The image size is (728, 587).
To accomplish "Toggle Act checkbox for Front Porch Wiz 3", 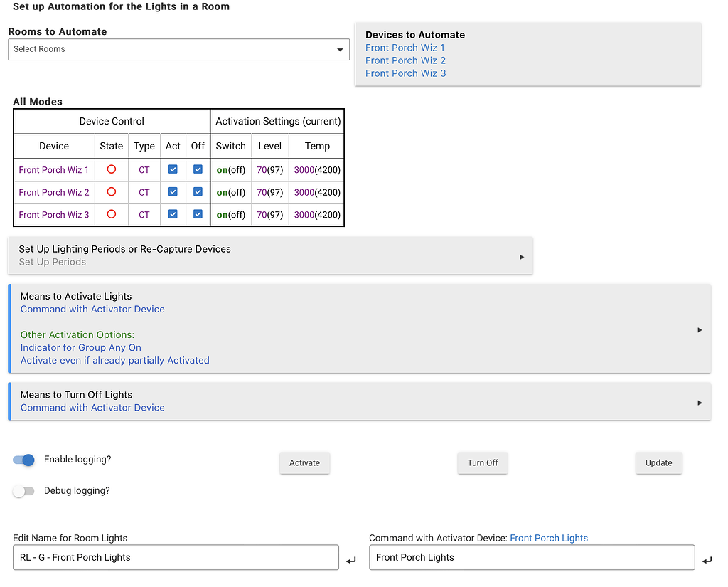I will (x=173, y=213).
